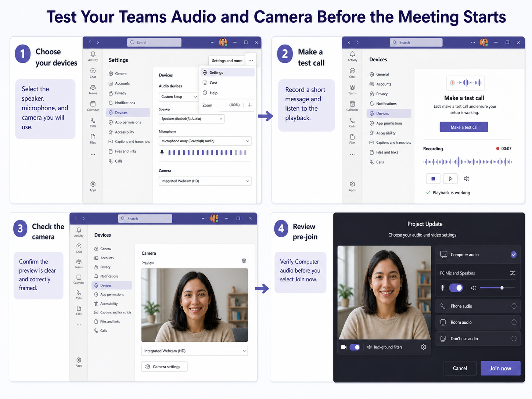Click the Join now button
The image size is (532, 399).
click(x=500, y=368)
